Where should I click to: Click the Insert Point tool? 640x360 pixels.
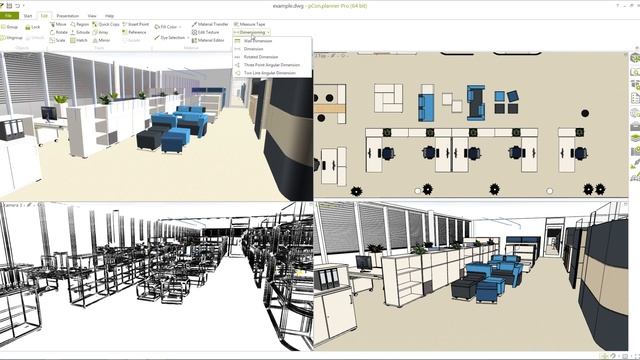tap(136, 24)
